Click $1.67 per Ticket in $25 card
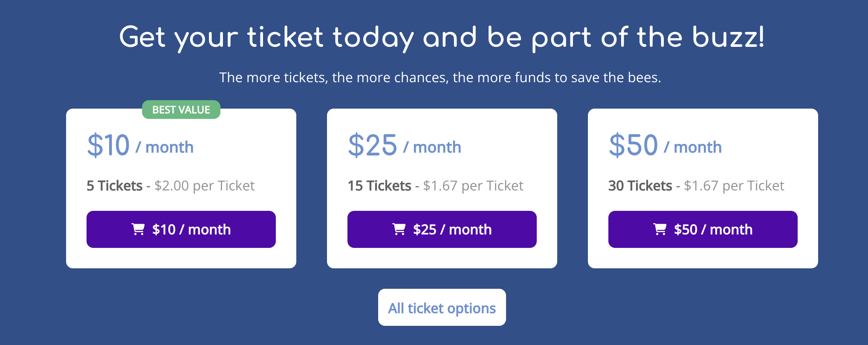The image size is (868, 345). click(473, 186)
